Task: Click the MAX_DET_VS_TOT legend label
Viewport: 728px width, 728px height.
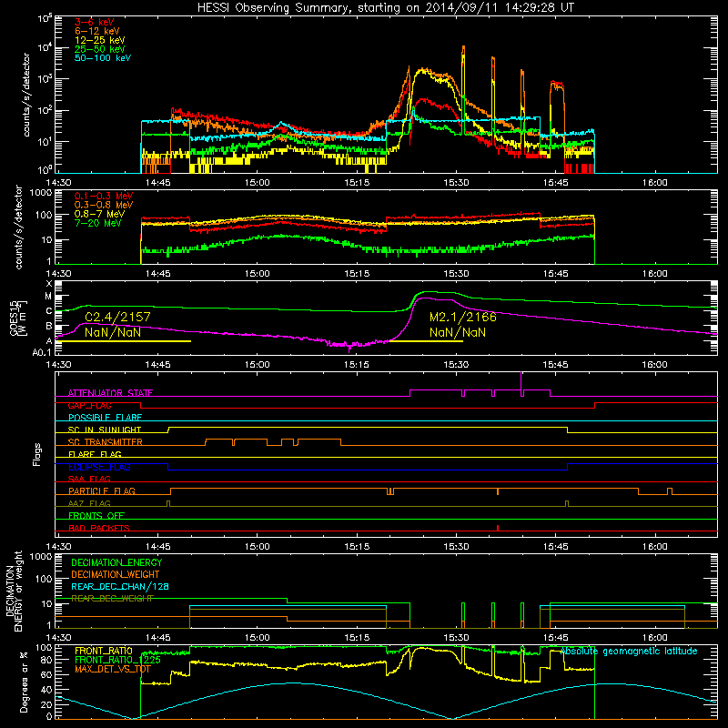Action: 113,669
